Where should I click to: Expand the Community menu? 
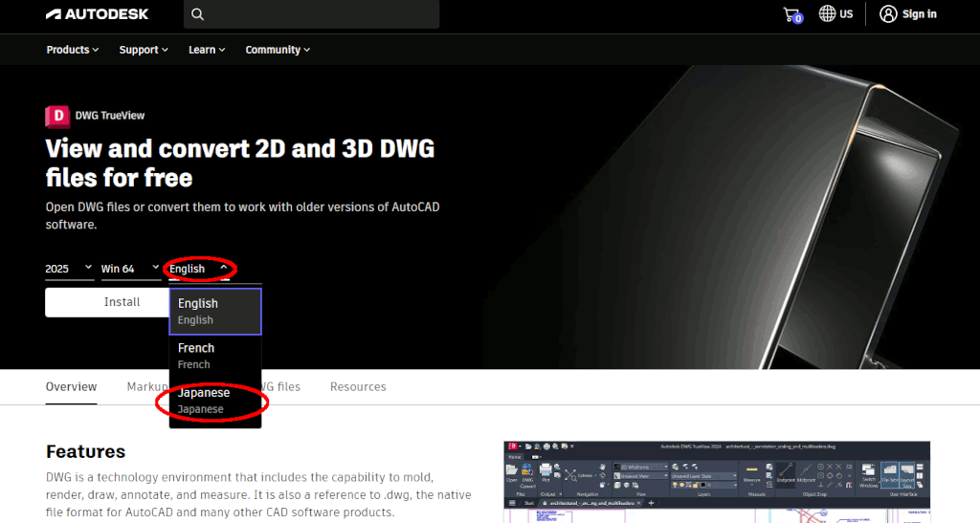tap(278, 50)
